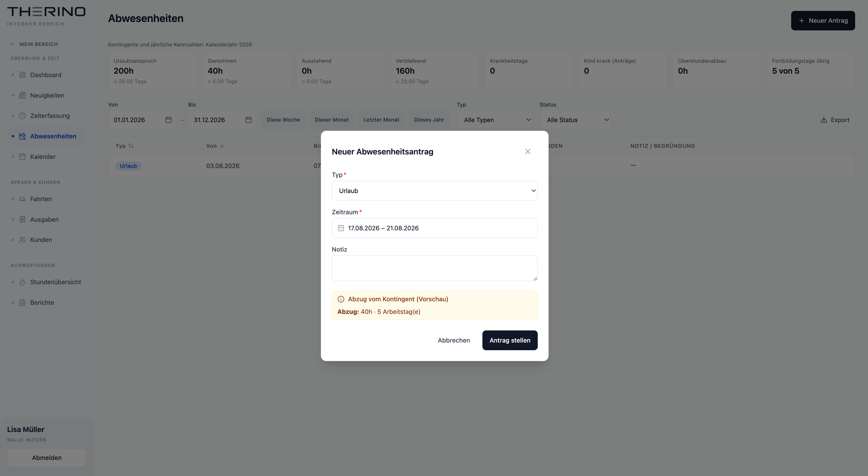Close the Neuer Abwesenheitsantrag dialog

pos(527,152)
